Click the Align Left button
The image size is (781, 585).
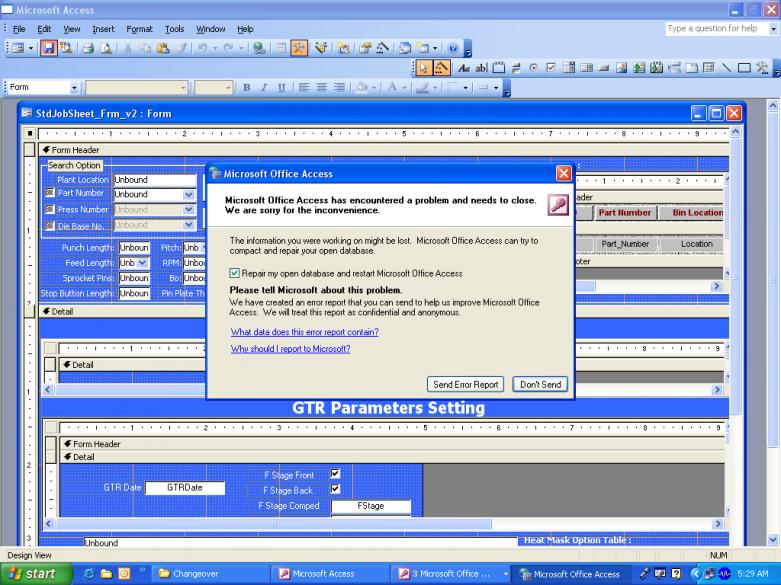(303, 88)
